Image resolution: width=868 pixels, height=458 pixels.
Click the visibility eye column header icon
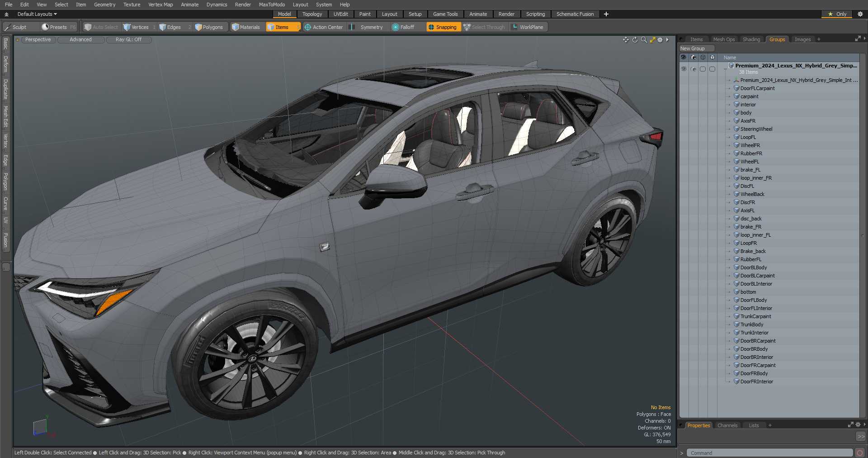[x=684, y=57]
